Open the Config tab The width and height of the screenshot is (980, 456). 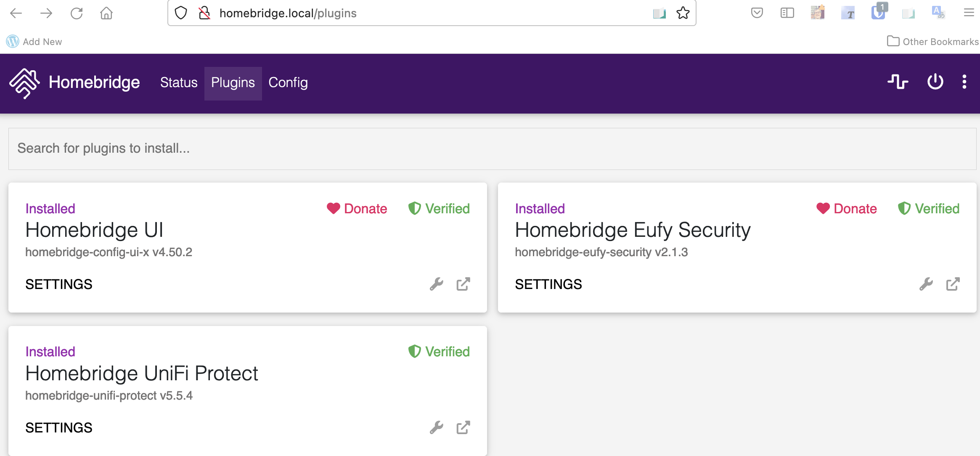(288, 82)
